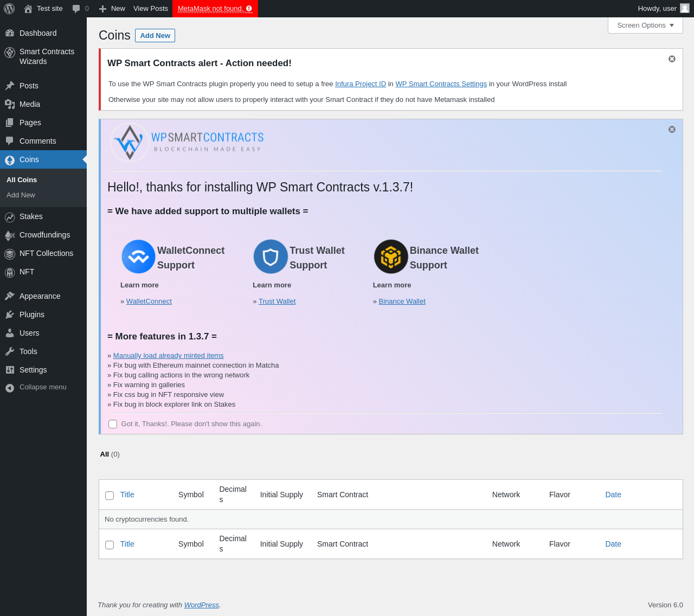Screen dimensions: 694x616
Task: Click the Network column header text
Action: pos(506,495)
